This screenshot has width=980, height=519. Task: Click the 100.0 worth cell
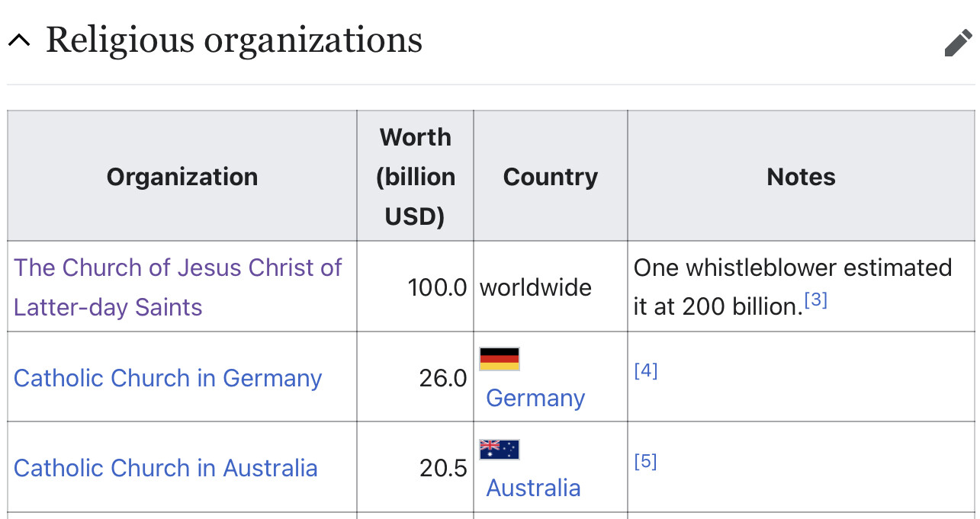point(437,287)
